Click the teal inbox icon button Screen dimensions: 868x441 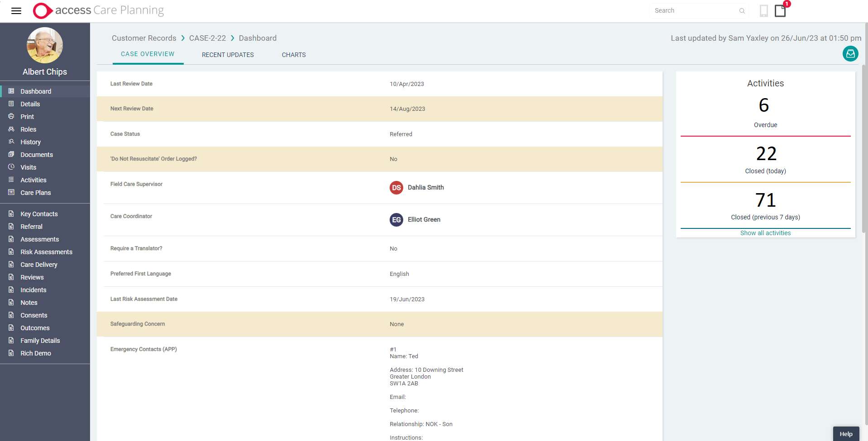(x=850, y=54)
